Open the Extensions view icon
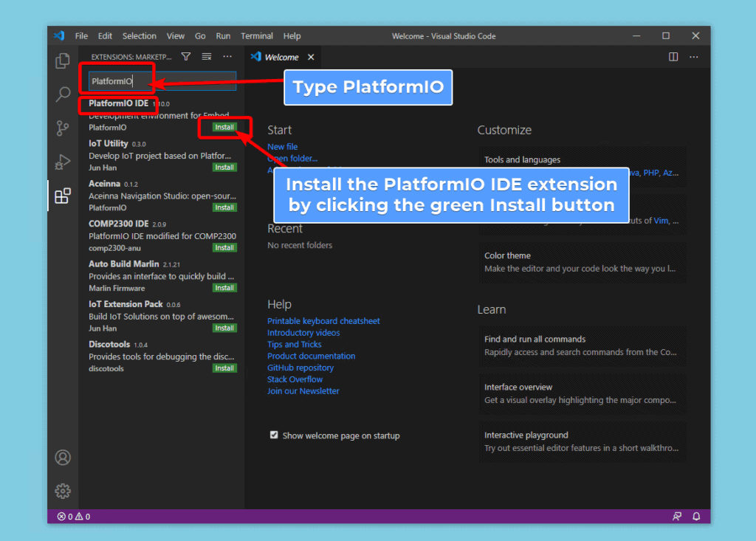The height and width of the screenshot is (541, 756). click(x=63, y=196)
